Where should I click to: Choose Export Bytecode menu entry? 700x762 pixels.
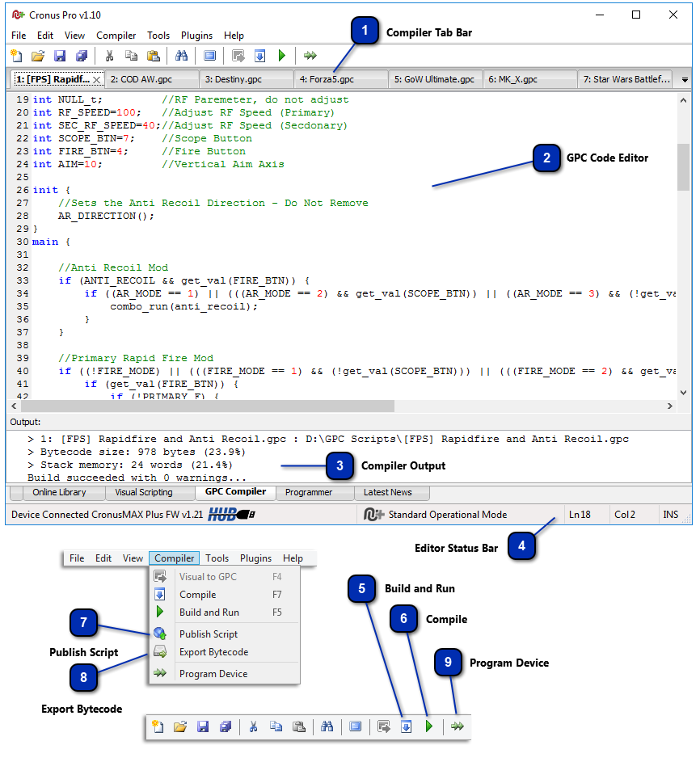point(225,652)
